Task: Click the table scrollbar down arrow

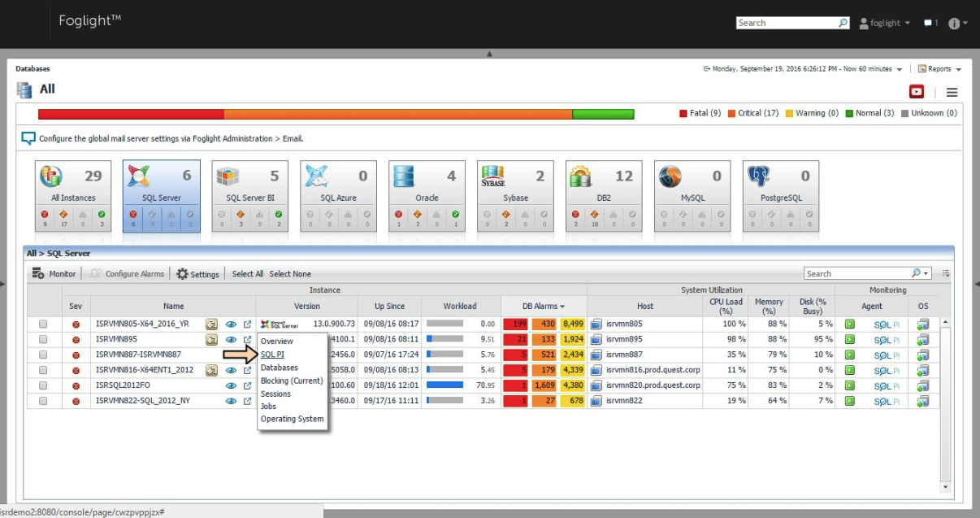Action: point(945,487)
